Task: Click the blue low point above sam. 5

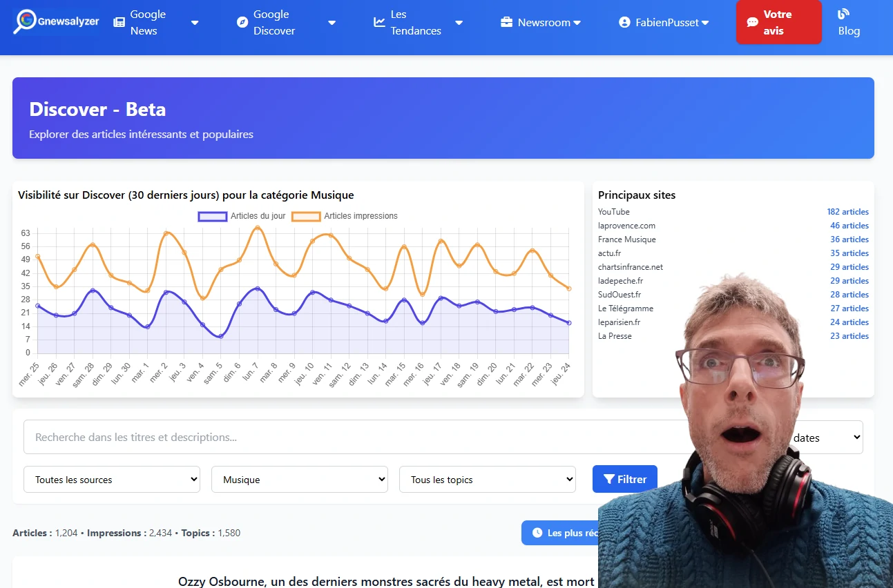Action: 220,336
